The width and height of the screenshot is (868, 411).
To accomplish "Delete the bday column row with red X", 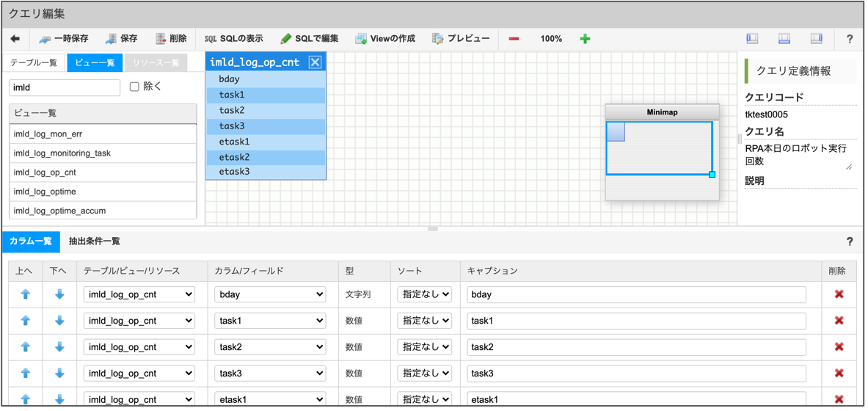I will (x=839, y=294).
